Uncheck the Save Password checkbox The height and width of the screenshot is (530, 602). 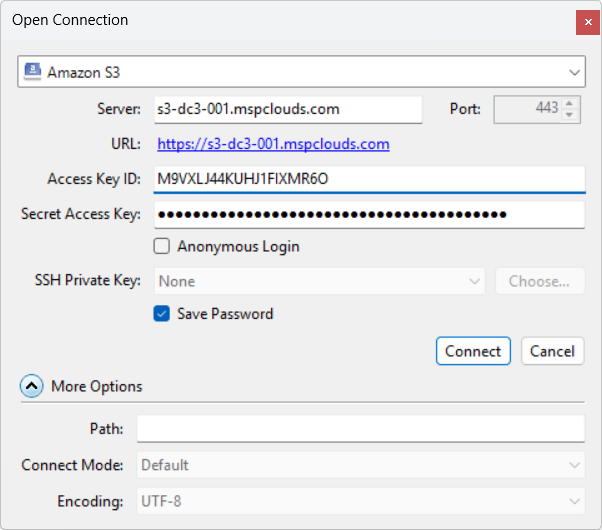[x=161, y=314]
